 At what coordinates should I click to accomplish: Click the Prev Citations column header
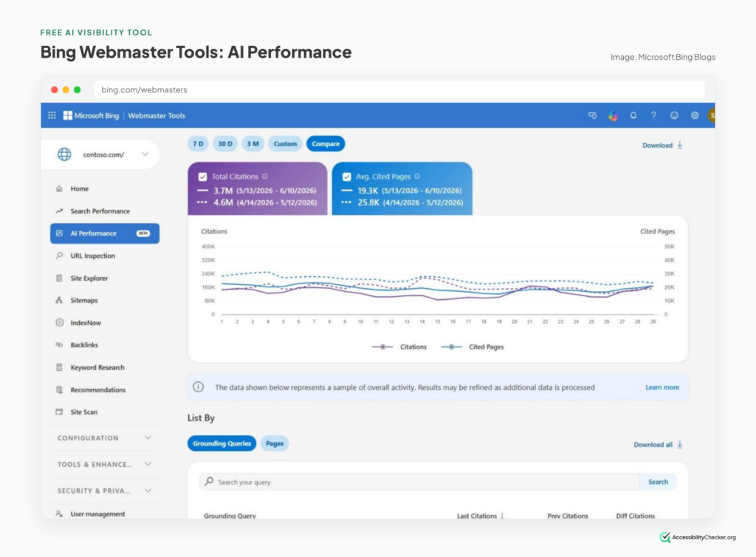pyautogui.click(x=568, y=516)
